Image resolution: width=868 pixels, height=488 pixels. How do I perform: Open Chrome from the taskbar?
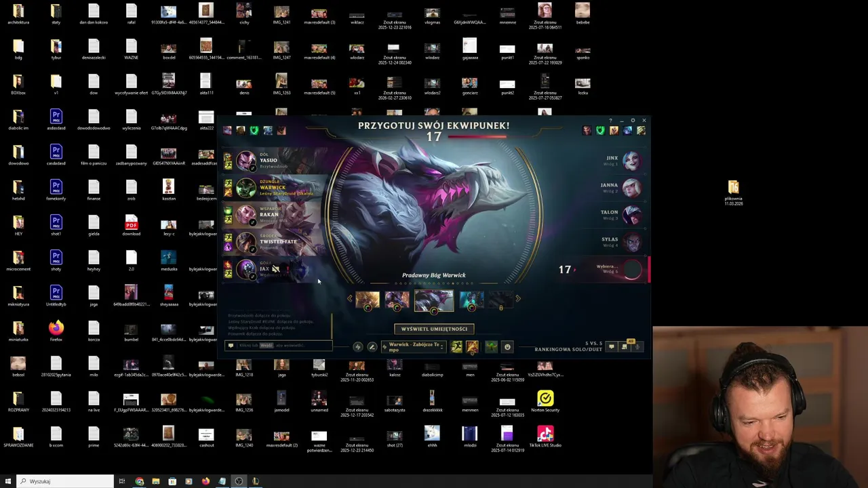tap(140, 481)
